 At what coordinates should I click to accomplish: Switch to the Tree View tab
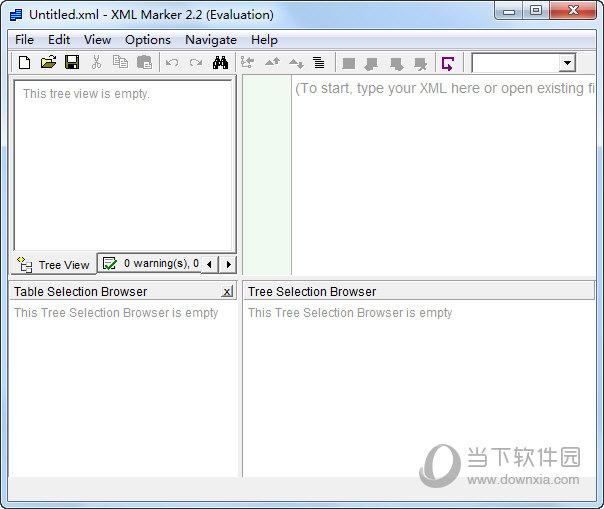(x=54, y=265)
